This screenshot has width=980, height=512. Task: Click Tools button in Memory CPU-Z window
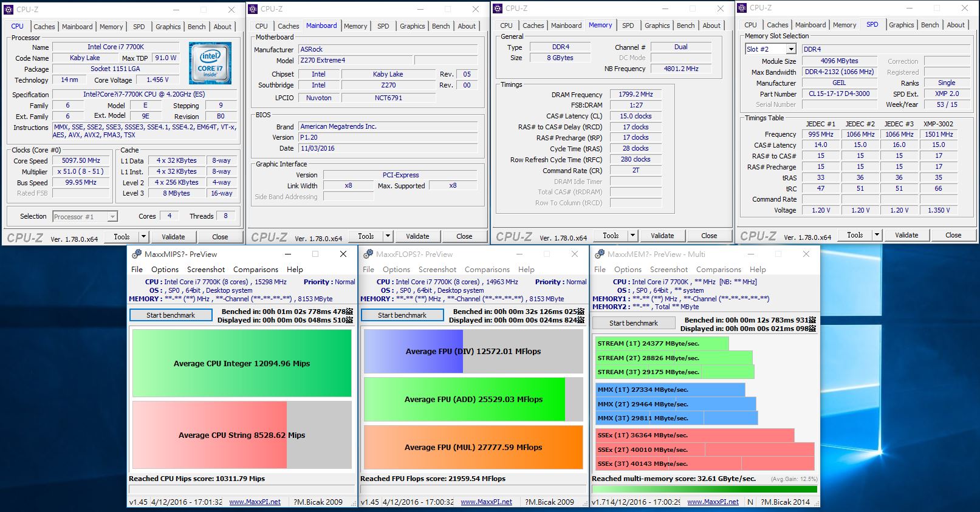pyautogui.click(x=611, y=236)
